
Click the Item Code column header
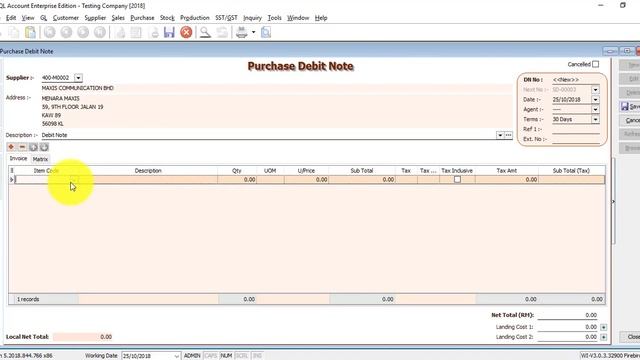(46, 171)
